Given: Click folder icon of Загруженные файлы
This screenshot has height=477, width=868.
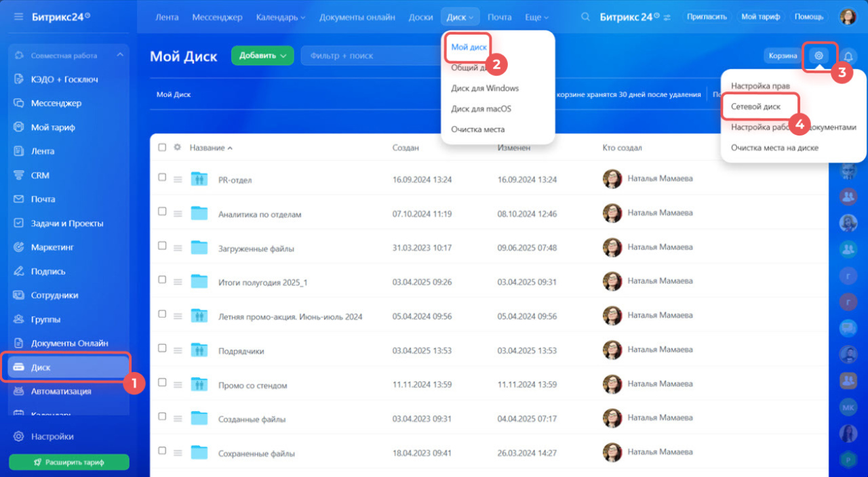Looking at the screenshot, I should [199, 247].
